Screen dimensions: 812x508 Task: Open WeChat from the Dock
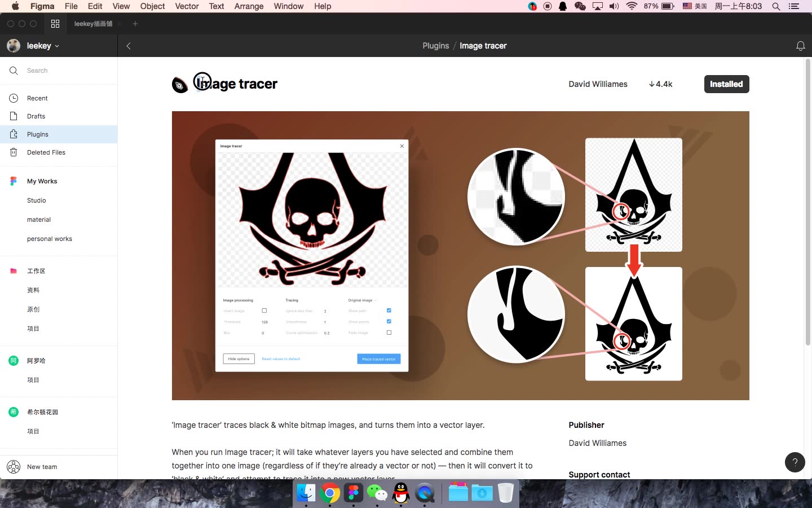click(x=377, y=493)
